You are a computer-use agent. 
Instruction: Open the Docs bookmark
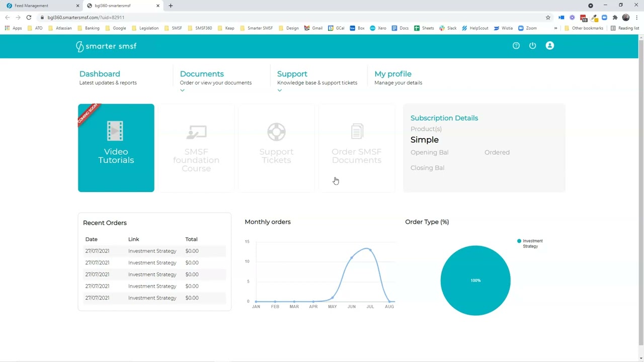400,28
